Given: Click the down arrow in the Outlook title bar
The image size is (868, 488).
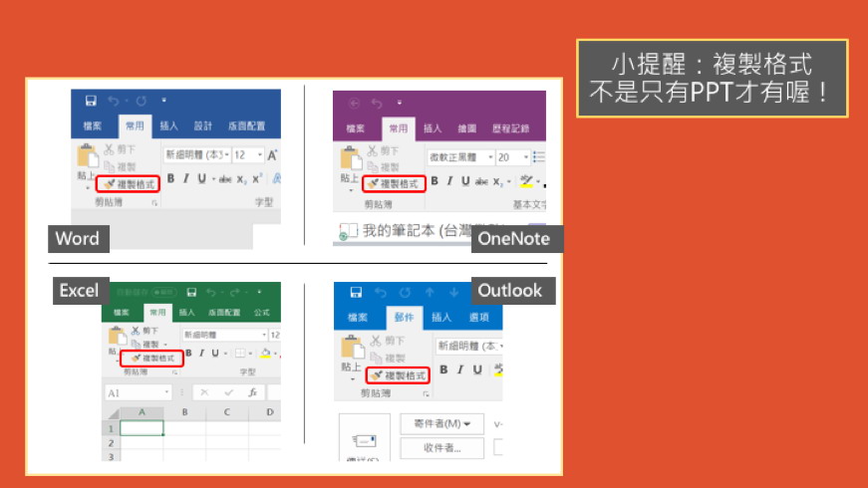Looking at the screenshot, I should click(x=453, y=292).
